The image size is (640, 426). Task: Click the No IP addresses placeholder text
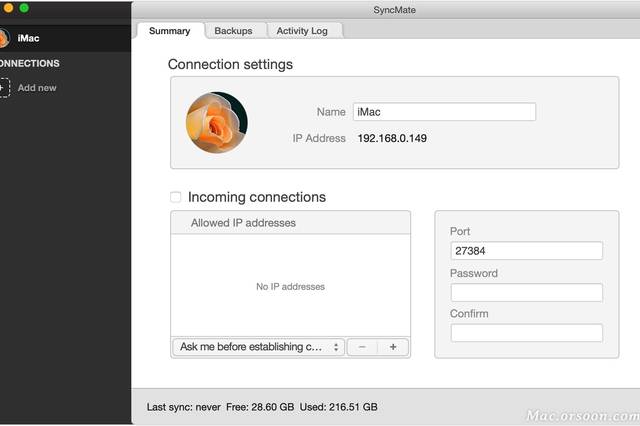click(x=291, y=287)
